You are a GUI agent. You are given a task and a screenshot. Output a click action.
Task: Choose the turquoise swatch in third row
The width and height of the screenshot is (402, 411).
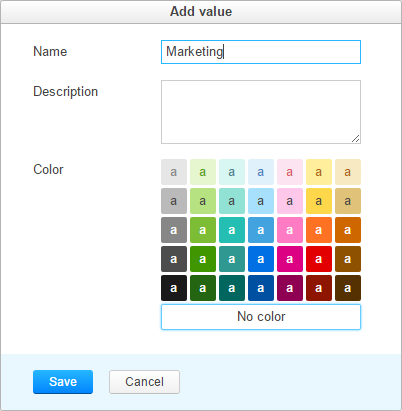click(232, 230)
